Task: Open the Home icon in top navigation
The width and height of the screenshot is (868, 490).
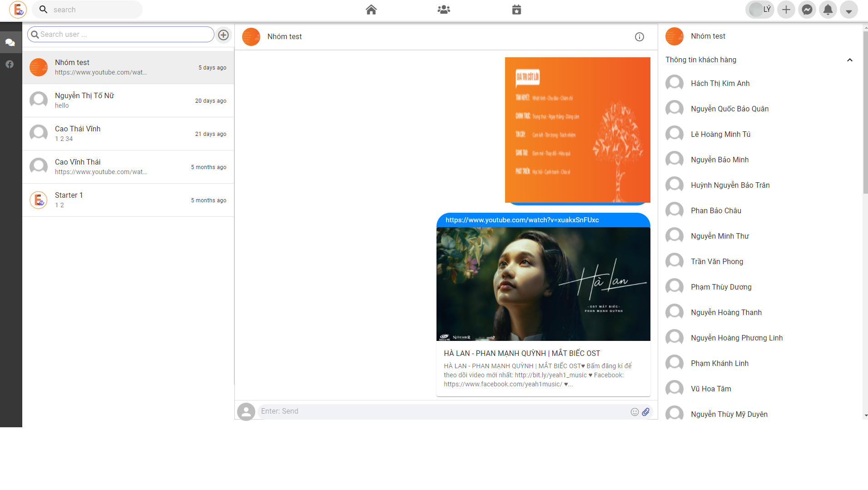Action: pyautogui.click(x=371, y=10)
